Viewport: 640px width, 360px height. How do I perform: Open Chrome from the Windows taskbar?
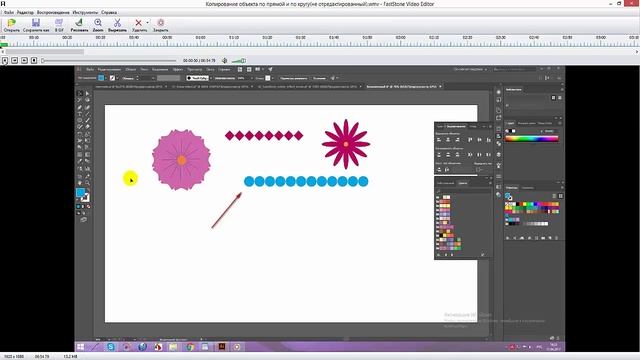[x=189, y=347]
